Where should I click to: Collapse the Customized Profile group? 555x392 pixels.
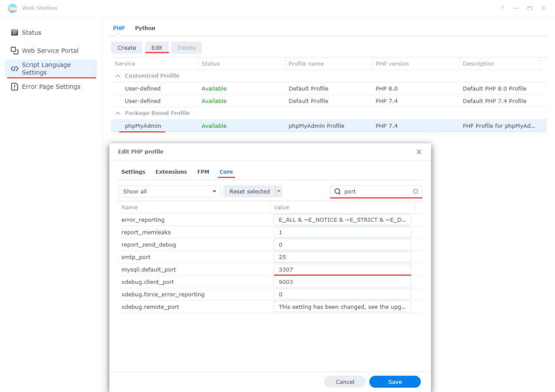(x=118, y=76)
